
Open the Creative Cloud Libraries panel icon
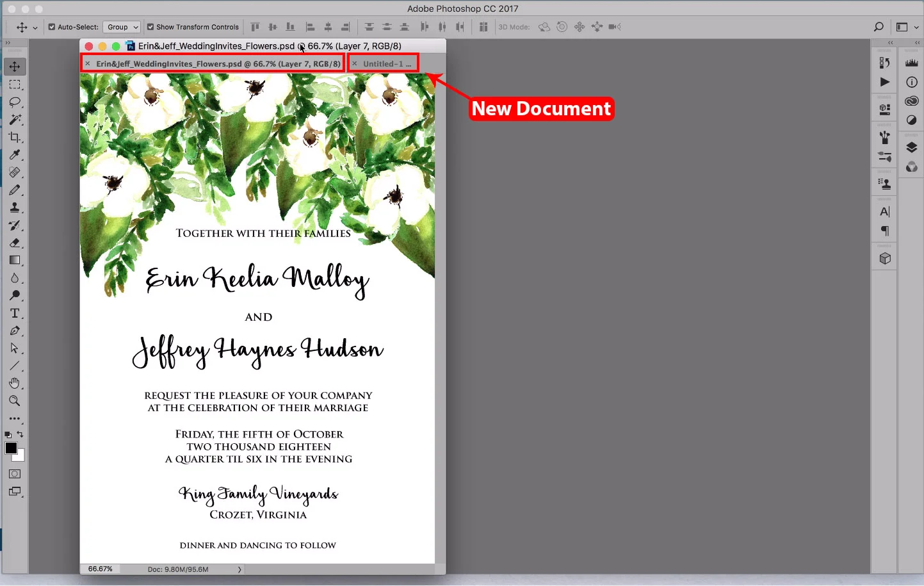(x=911, y=101)
